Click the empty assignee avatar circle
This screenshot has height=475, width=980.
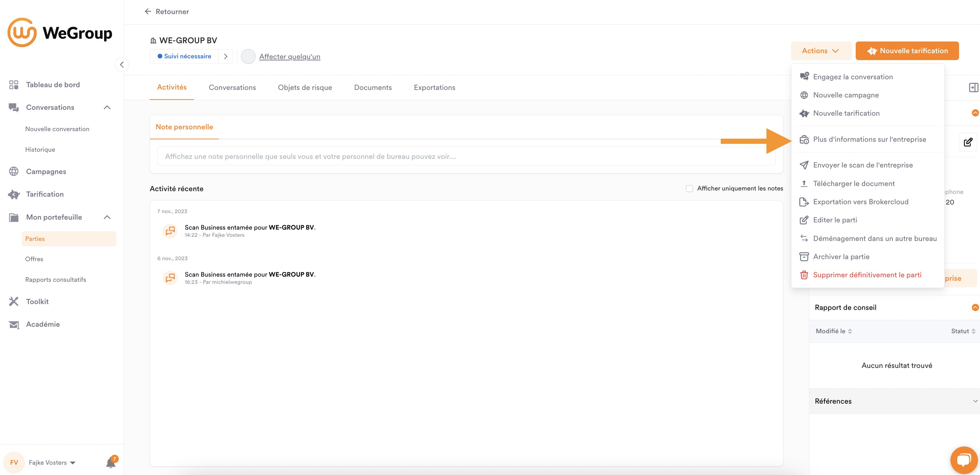tap(248, 56)
